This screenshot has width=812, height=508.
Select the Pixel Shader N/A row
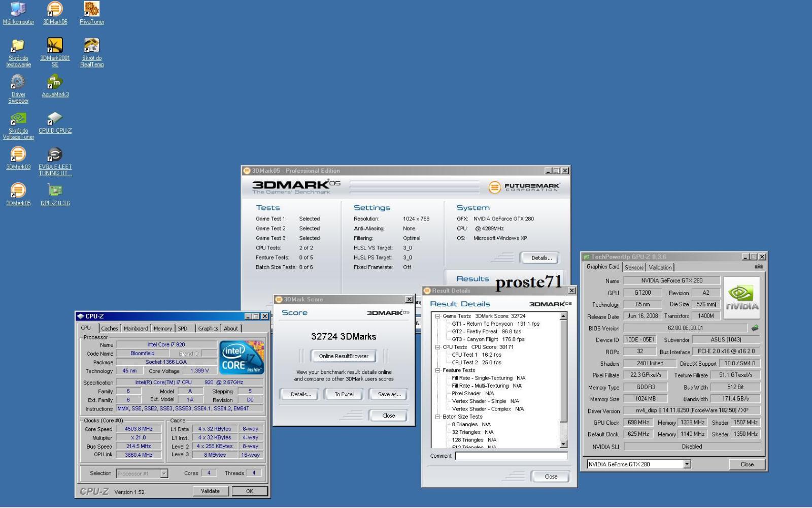(472, 393)
